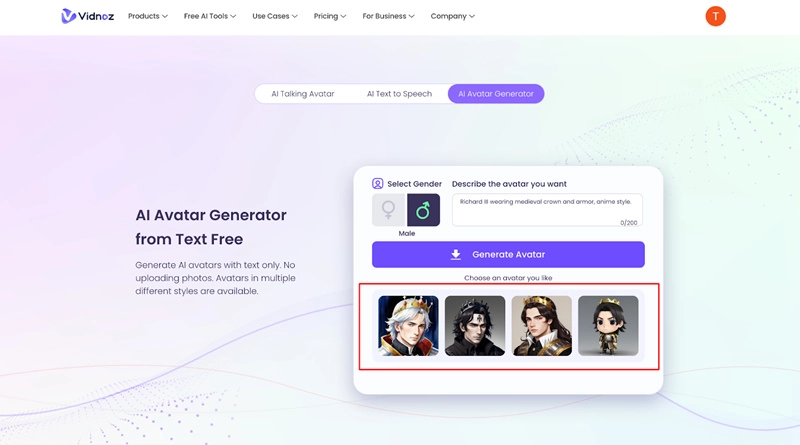Image resolution: width=800 pixels, height=445 pixels.
Task: Expand the Products dropdown menu
Action: click(147, 16)
